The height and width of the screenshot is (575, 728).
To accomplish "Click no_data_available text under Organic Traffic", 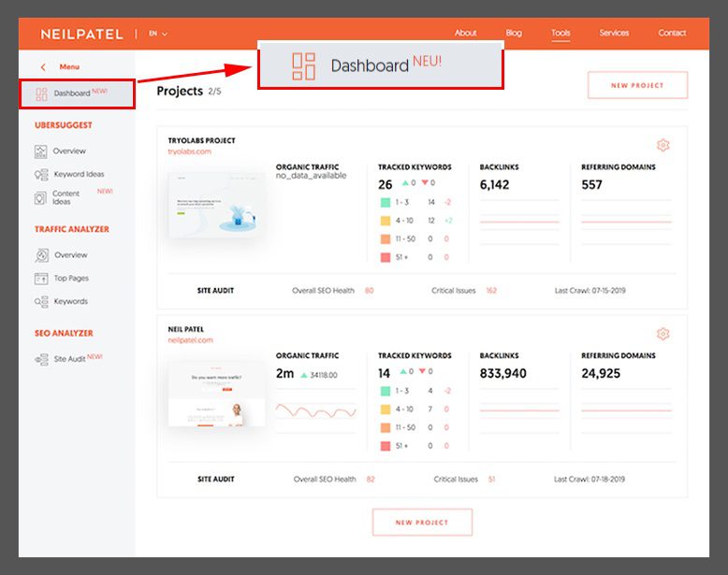I will (x=311, y=176).
